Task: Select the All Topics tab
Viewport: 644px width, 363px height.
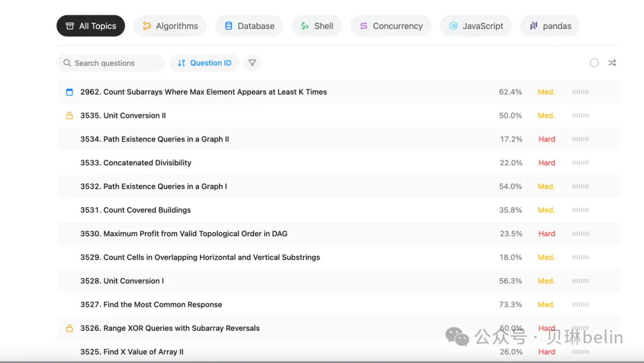Action: tap(91, 26)
